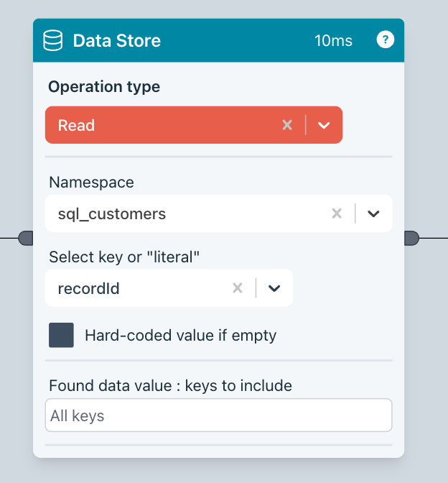The width and height of the screenshot is (448, 483).
Task: Clear the Read operation type selection
Action: pos(287,125)
